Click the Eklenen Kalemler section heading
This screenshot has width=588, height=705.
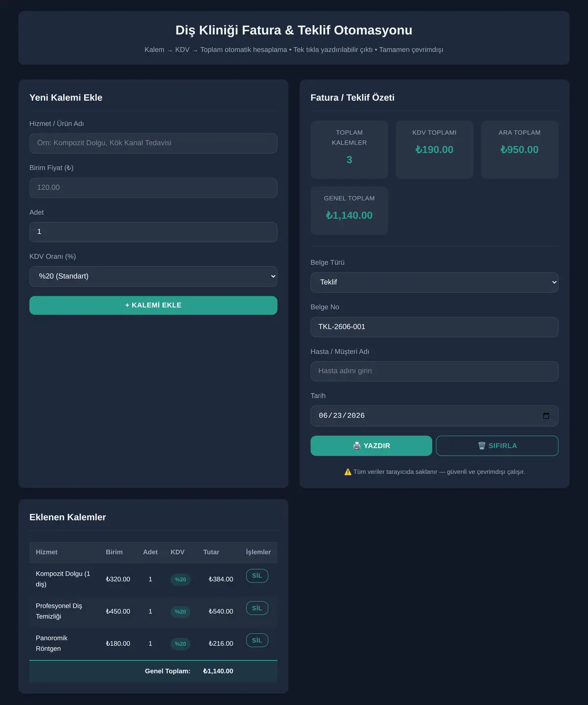pos(68,517)
